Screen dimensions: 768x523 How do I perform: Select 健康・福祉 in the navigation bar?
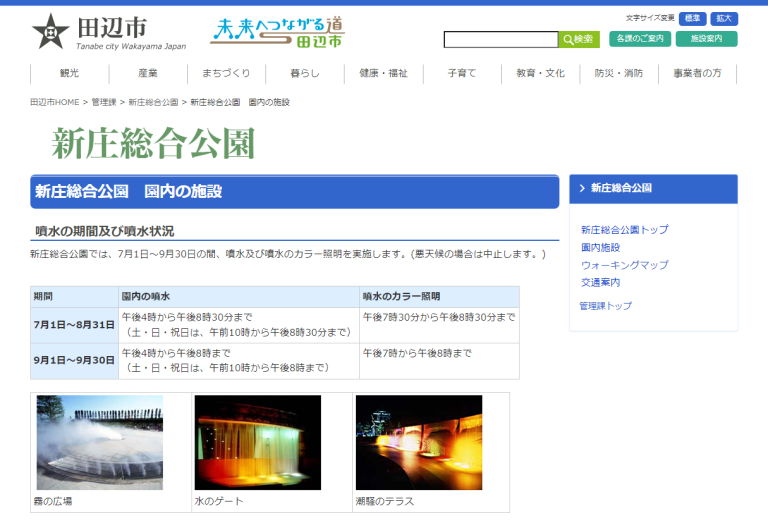coord(384,74)
